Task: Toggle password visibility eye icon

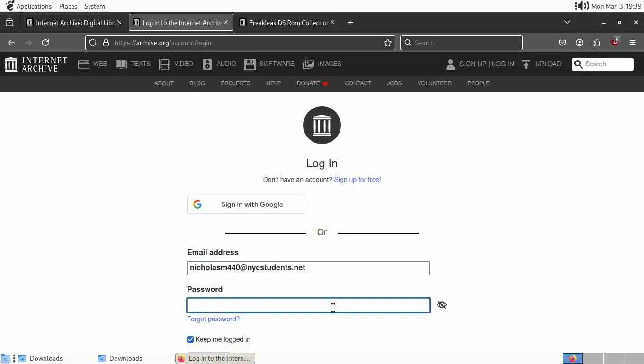Action: (442, 305)
